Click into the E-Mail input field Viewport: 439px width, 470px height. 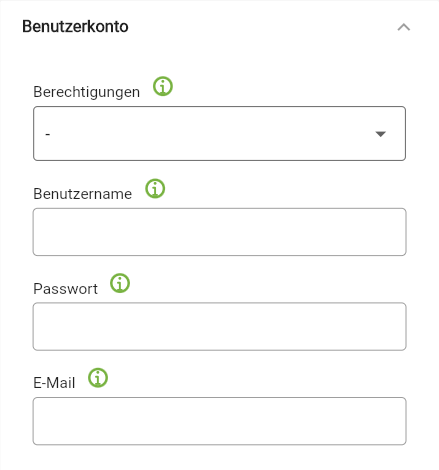pos(219,421)
